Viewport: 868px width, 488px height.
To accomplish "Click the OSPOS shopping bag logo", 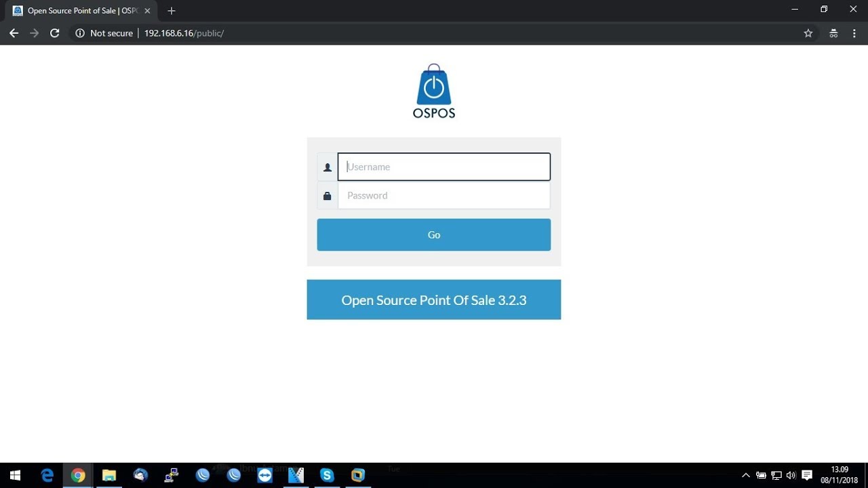I will [434, 91].
